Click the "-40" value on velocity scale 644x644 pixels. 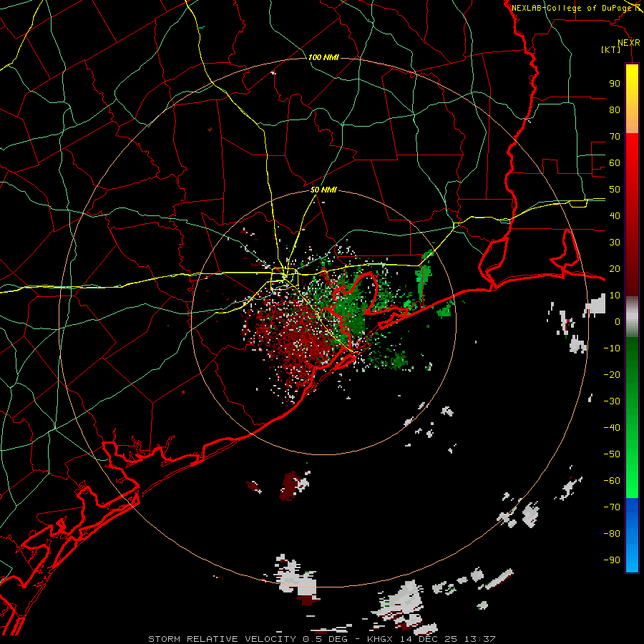coord(612,428)
